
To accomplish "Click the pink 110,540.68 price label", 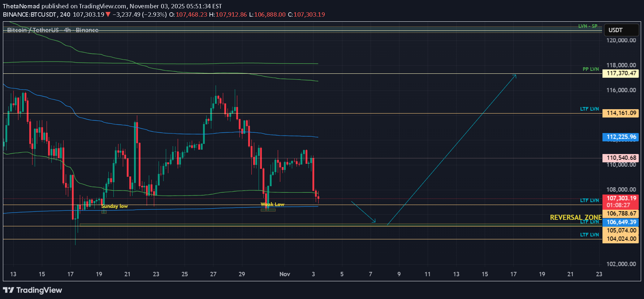I will [621, 158].
